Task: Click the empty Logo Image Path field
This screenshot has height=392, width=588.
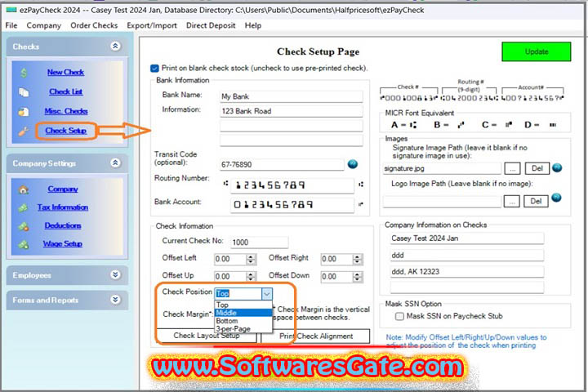Action: click(442, 202)
